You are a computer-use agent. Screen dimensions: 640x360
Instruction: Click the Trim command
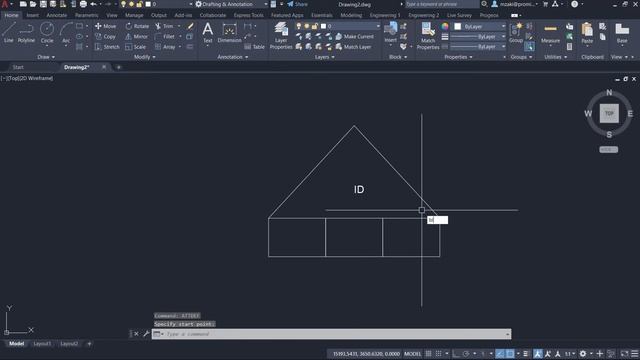pyautogui.click(x=164, y=26)
